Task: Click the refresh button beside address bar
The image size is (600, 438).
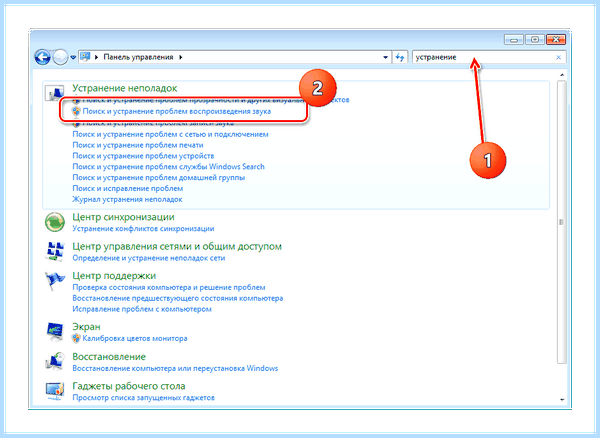Action: click(400, 57)
